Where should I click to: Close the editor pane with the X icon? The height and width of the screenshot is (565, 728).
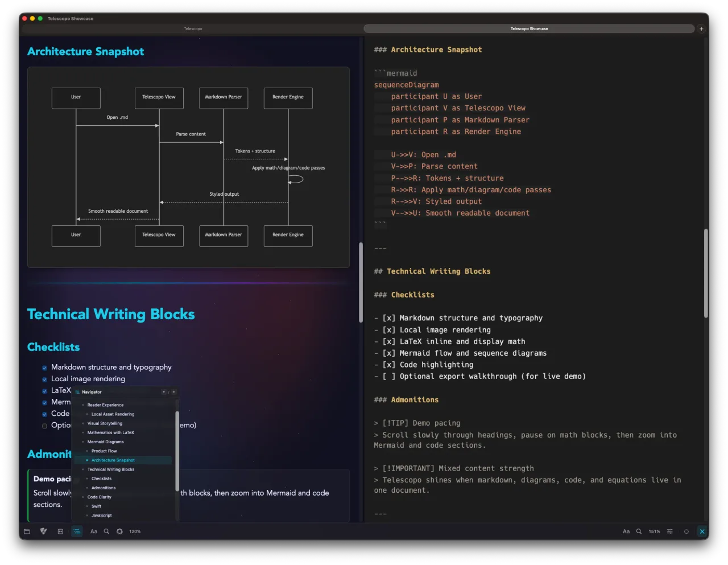(702, 531)
